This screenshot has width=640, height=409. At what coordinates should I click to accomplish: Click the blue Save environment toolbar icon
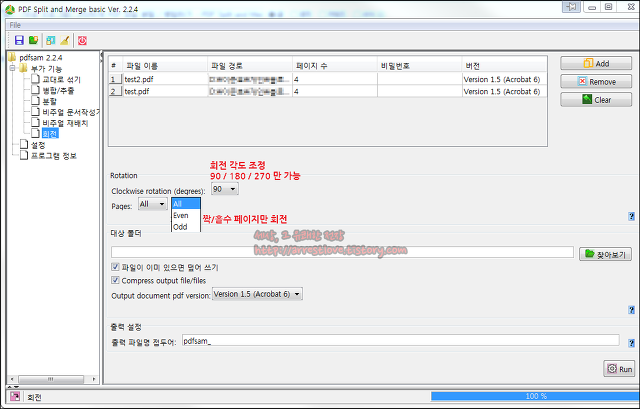pyautogui.click(x=19, y=40)
